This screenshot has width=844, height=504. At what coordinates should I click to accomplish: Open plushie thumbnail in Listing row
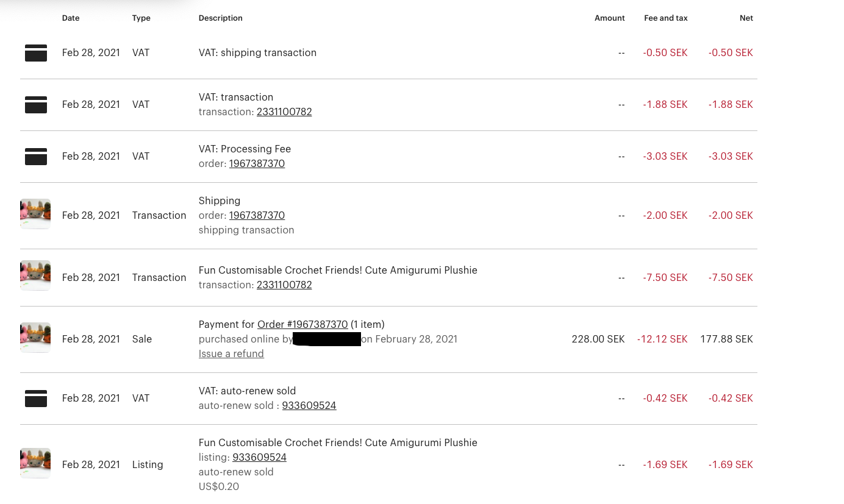[x=35, y=463]
